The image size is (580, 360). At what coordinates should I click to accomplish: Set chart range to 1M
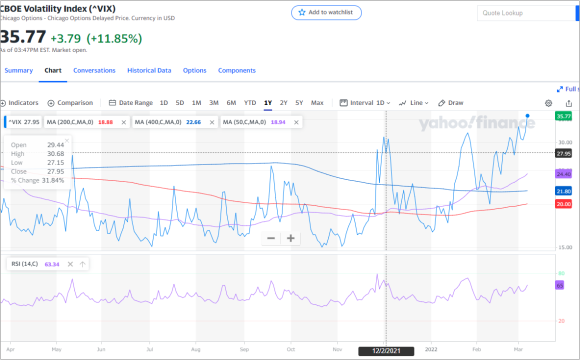pyautogui.click(x=196, y=103)
